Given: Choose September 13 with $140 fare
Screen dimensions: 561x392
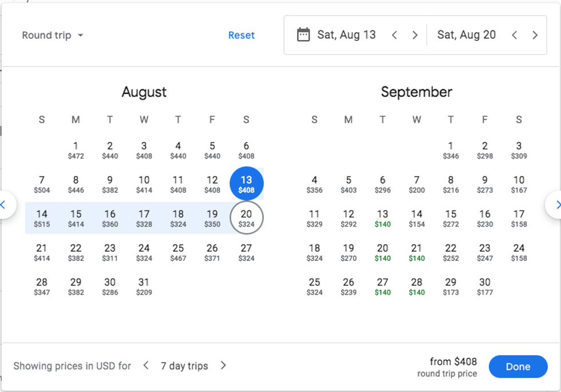Looking at the screenshot, I should 382,218.
